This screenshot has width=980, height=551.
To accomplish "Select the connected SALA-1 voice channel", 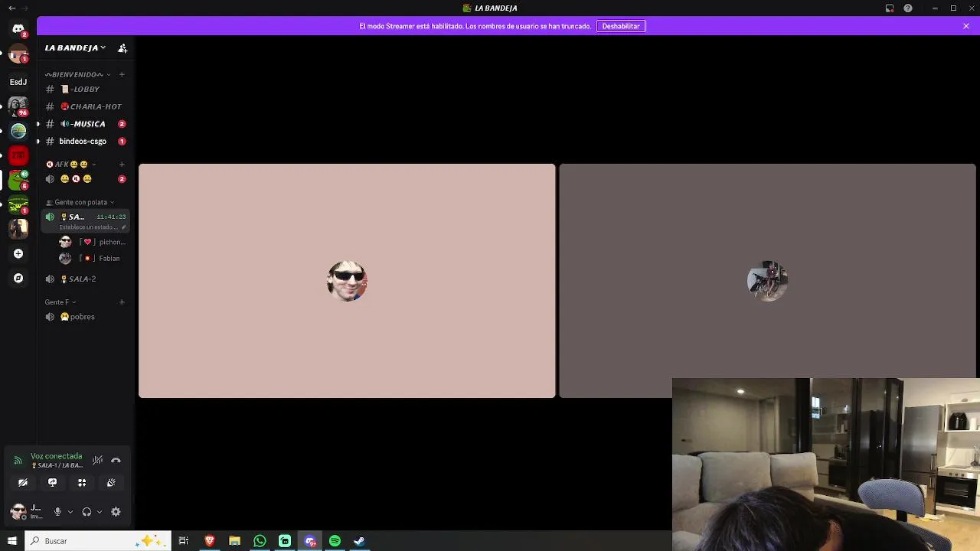I will (85, 221).
